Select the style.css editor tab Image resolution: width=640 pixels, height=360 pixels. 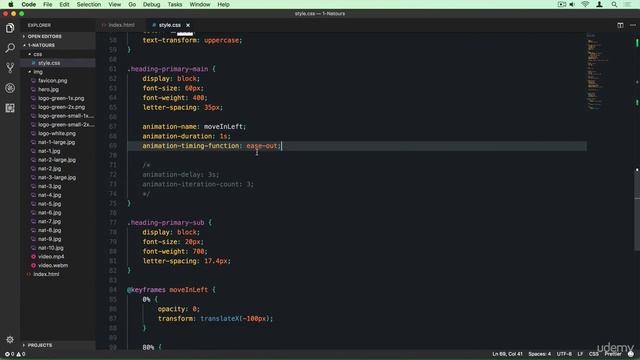click(170, 25)
